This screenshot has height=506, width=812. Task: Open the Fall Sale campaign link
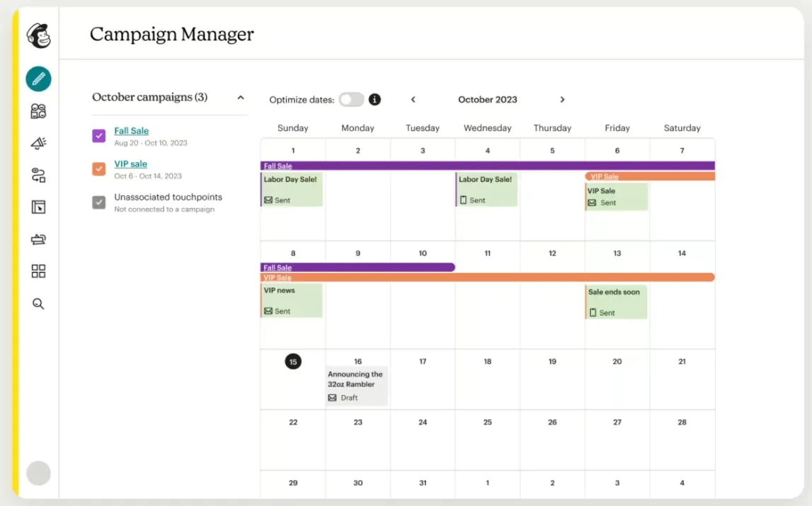[132, 131]
